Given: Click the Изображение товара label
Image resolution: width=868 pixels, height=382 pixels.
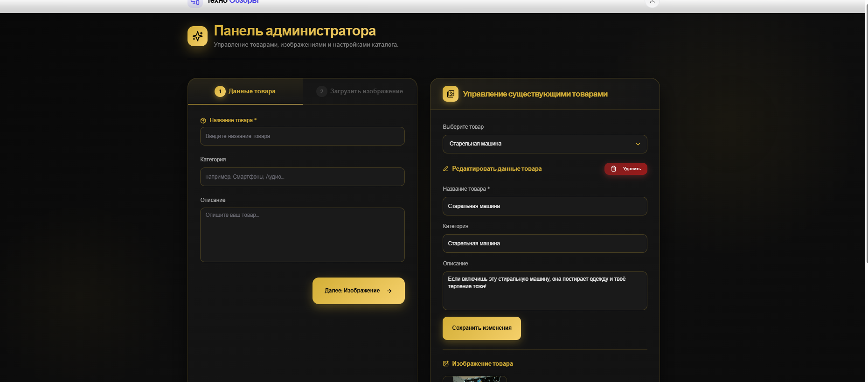Looking at the screenshot, I should (482, 364).
